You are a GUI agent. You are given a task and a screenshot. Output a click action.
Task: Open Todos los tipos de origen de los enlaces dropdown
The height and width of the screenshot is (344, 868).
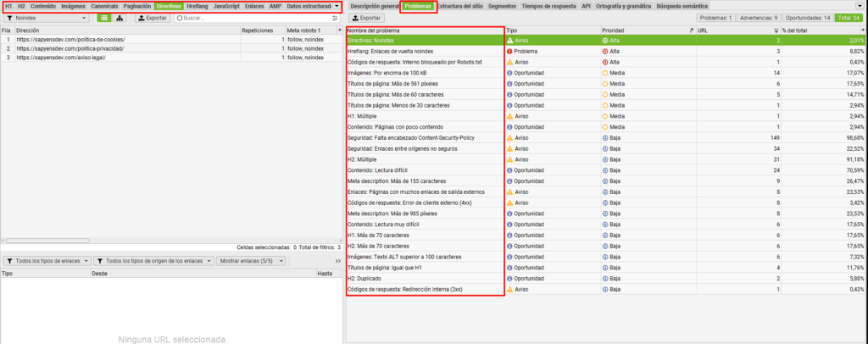153,261
